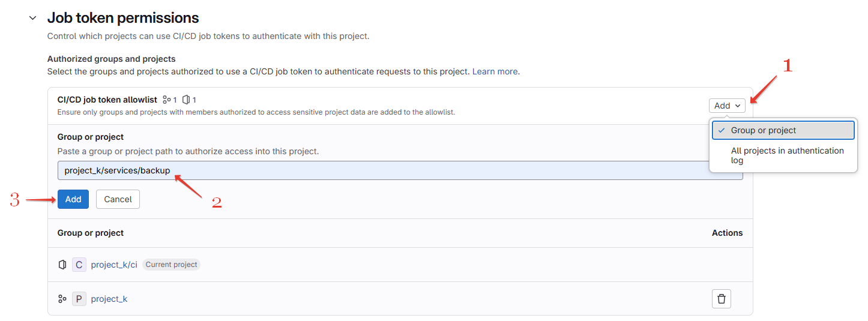Click the projects count icon in allowlist header

point(187,100)
